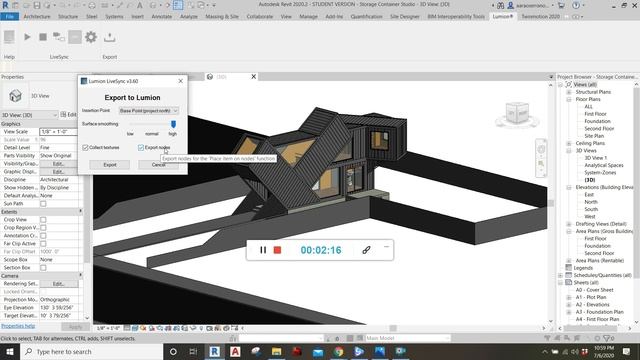
Task: Click the user sign-in icon in title bar
Action: click(511, 6)
